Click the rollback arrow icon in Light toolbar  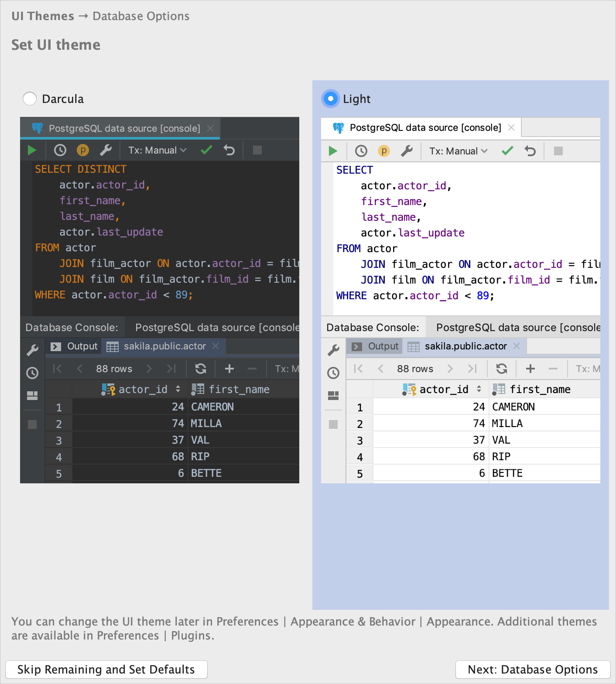coord(530,151)
